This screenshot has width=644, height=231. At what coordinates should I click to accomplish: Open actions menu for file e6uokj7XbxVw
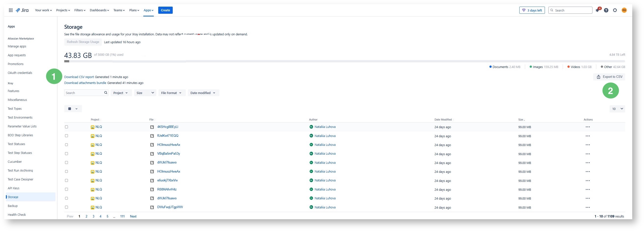click(588, 181)
